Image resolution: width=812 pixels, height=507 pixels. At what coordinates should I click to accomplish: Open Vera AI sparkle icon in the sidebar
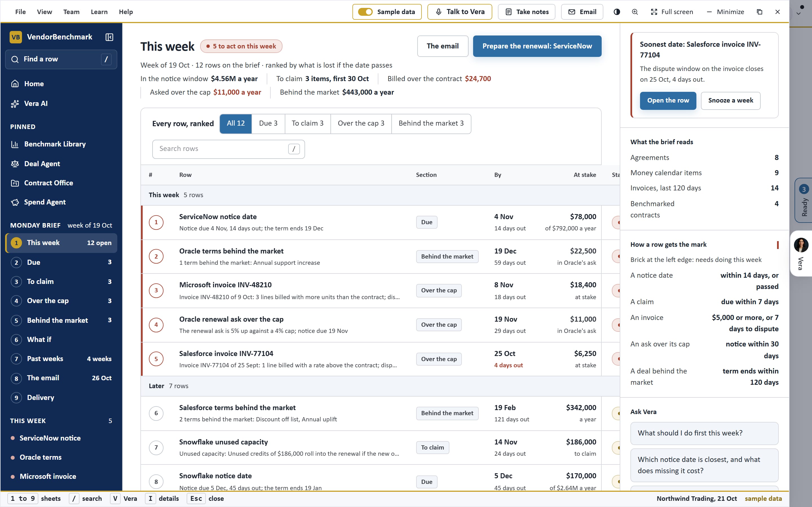pyautogui.click(x=15, y=104)
